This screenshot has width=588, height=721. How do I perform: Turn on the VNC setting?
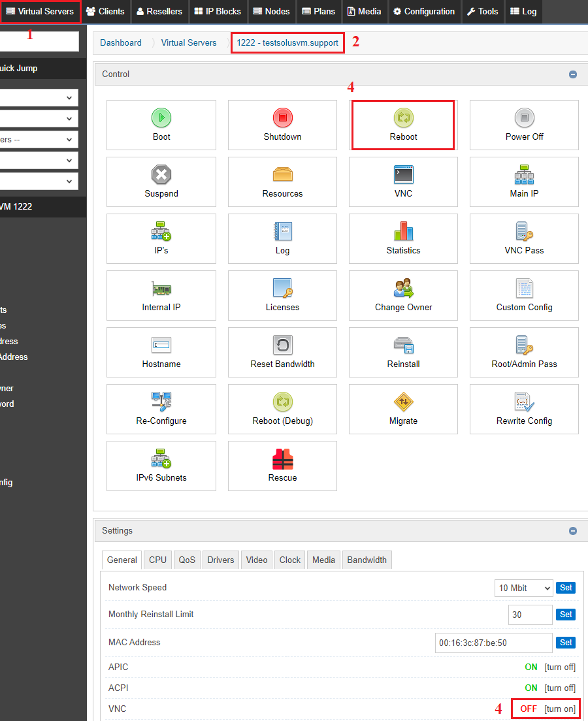coord(560,709)
